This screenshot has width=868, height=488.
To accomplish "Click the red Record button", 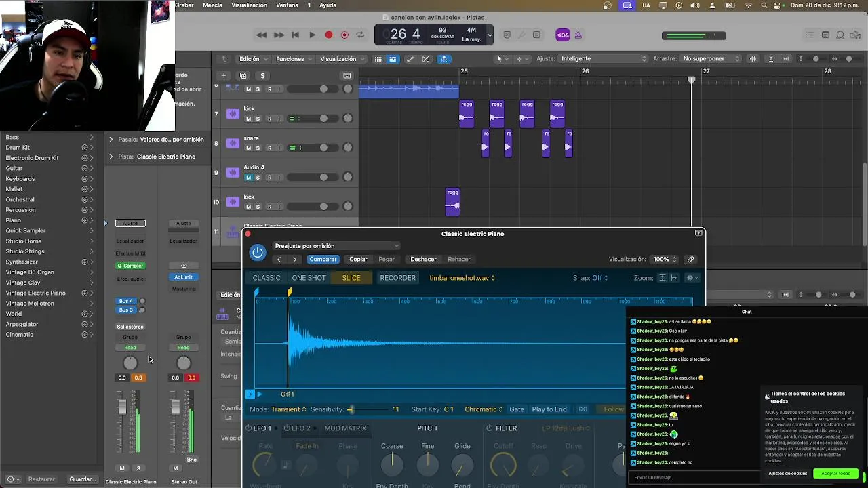I will pyautogui.click(x=329, y=35).
